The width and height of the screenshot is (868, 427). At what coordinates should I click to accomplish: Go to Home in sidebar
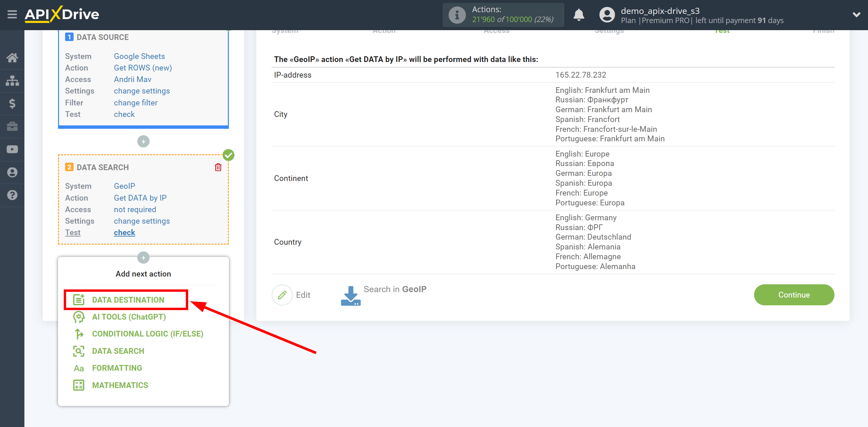12,58
